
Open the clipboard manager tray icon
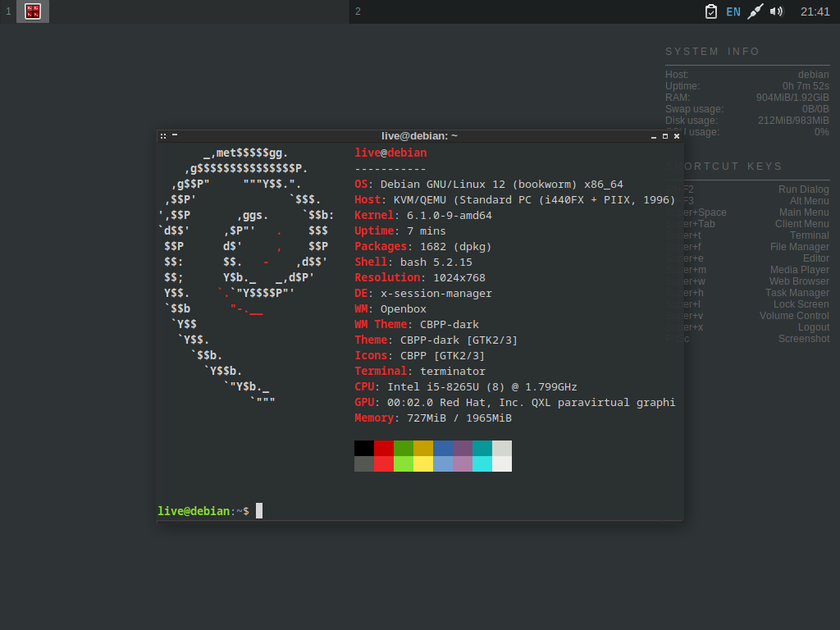[x=711, y=11]
